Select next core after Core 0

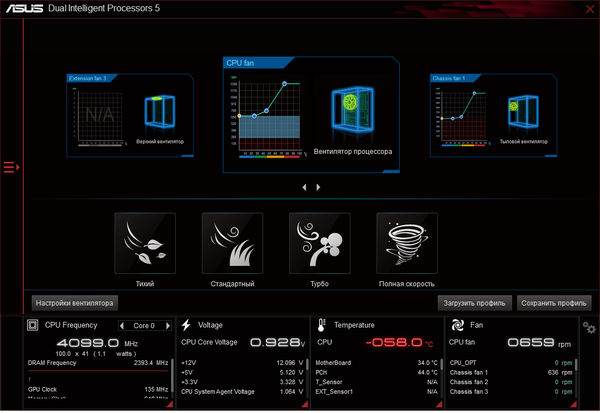click(x=168, y=326)
